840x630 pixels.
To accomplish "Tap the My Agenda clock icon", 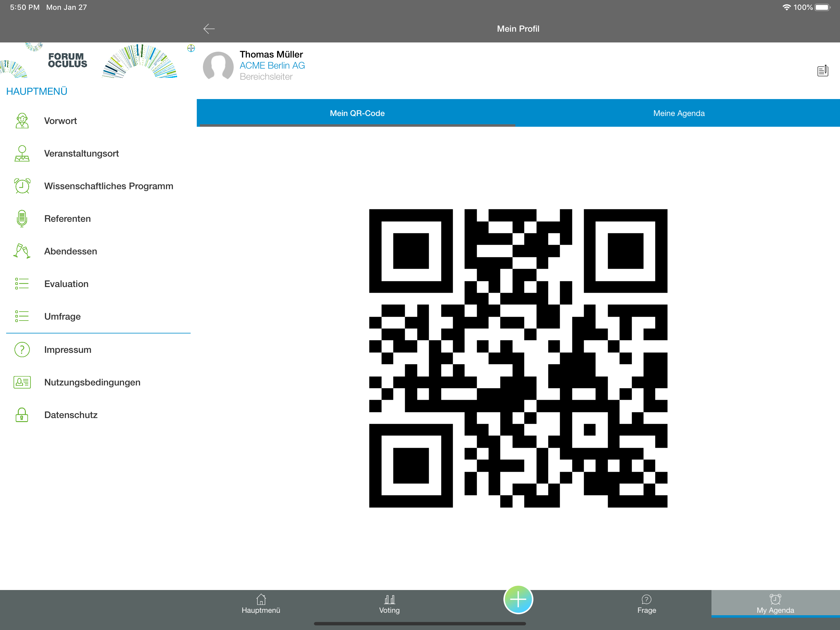I will tap(775, 599).
